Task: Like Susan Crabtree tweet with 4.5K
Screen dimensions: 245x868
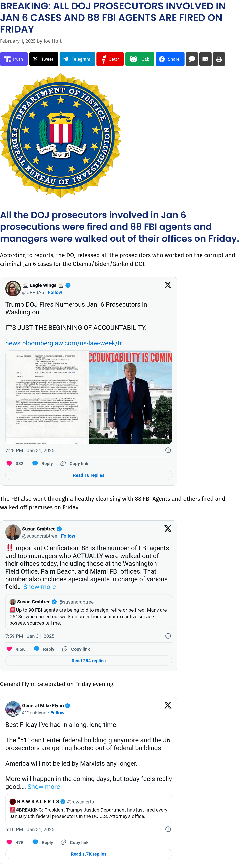Action: click(10, 649)
